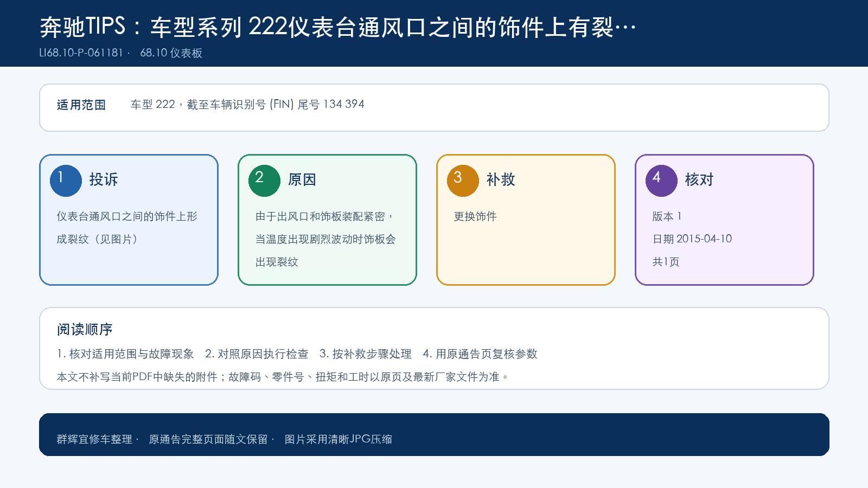Click the footer text 图片采用清晰JPG压缩
868x488 pixels.
point(339,439)
